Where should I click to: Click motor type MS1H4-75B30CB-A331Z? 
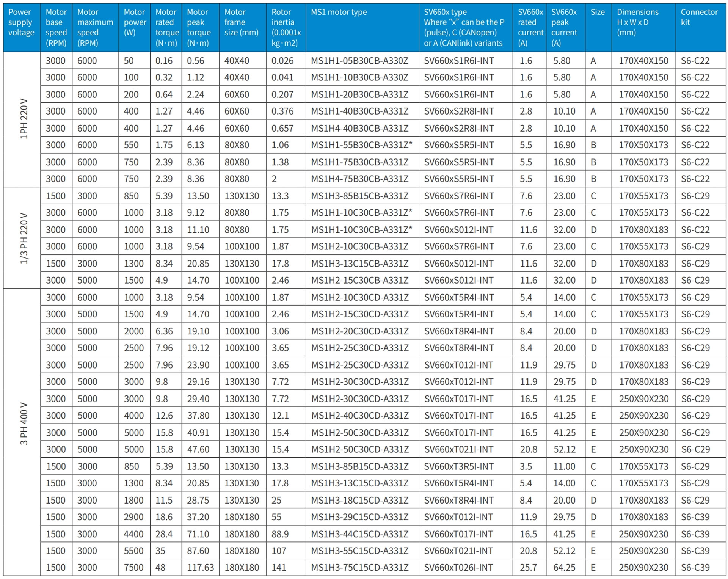pos(359,179)
